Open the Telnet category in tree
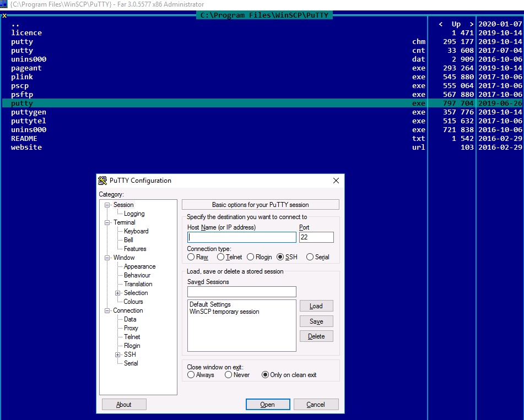 (132, 337)
